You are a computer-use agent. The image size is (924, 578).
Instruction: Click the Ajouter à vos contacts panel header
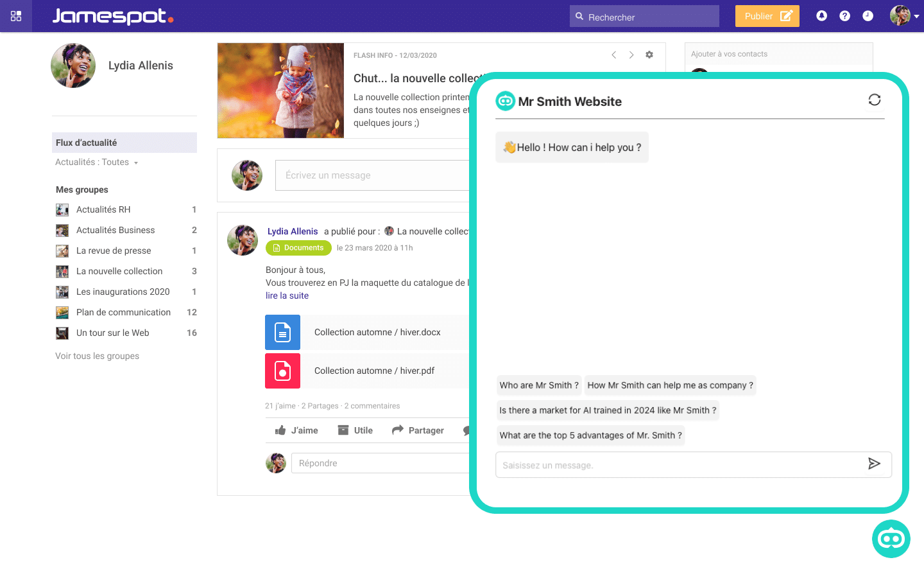click(x=779, y=54)
